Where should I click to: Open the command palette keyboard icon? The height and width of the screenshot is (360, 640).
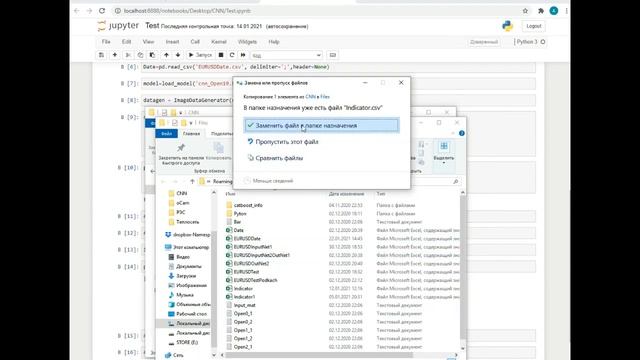point(333,55)
